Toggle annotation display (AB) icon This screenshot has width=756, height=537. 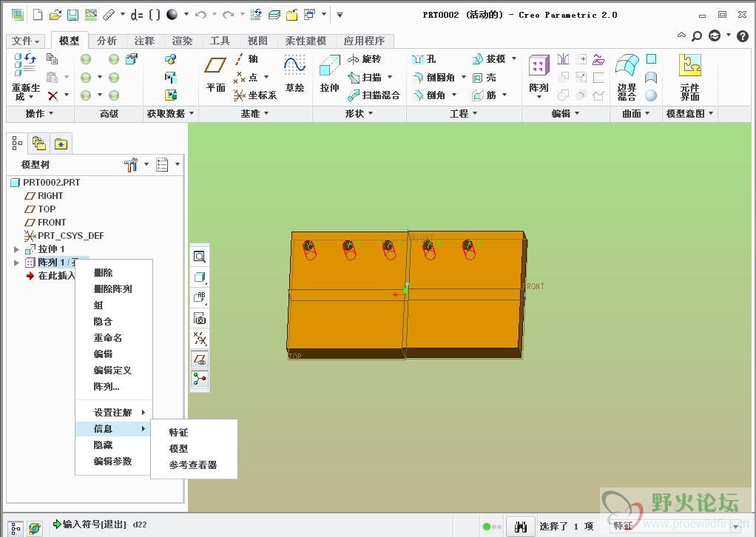(x=200, y=297)
